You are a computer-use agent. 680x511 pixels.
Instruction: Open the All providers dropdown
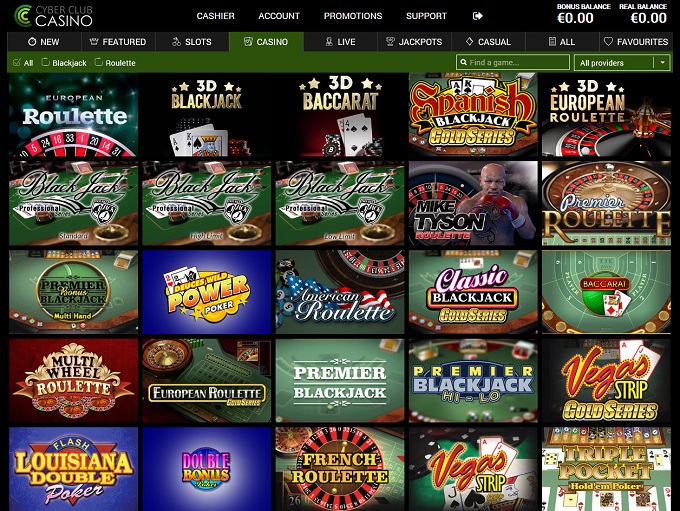click(622, 62)
